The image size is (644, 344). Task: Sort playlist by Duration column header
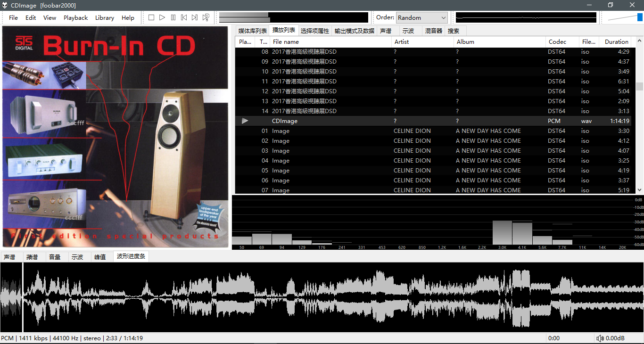point(616,41)
